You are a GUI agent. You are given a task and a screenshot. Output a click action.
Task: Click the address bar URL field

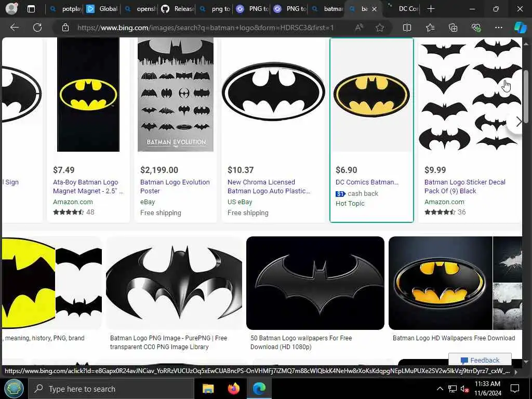tap(205, 28)
